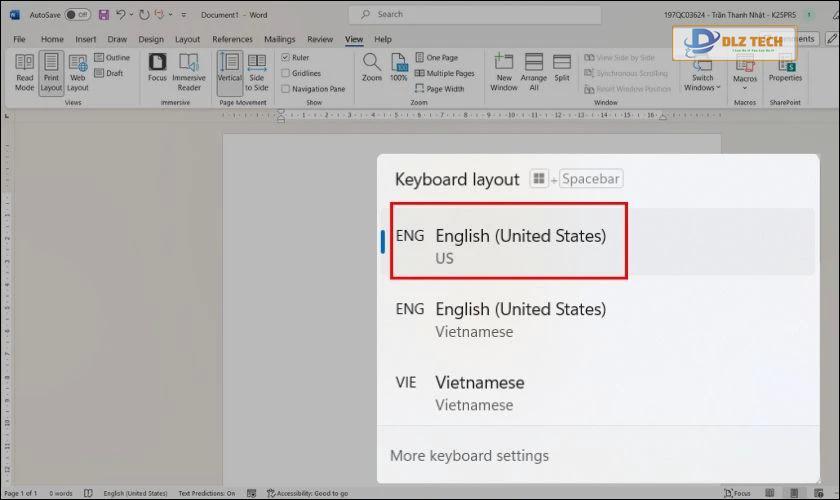Enable the Navigation Pane checkbox
The image size is (840, 500).
click(x=286, y=88)
